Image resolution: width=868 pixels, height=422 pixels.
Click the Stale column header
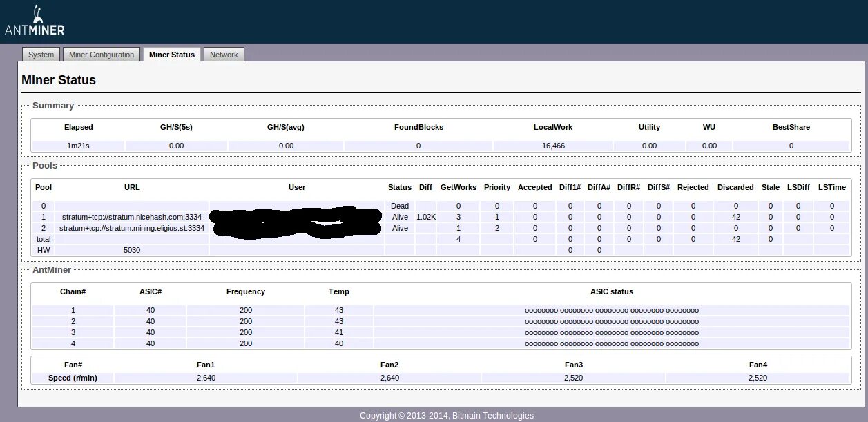[x=771, y=187]
